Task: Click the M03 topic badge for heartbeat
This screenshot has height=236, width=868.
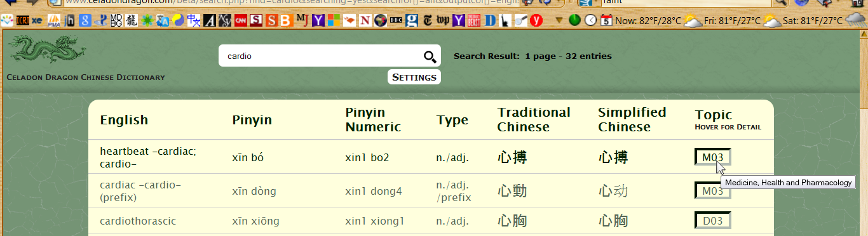Action: [x=712, y=157]
